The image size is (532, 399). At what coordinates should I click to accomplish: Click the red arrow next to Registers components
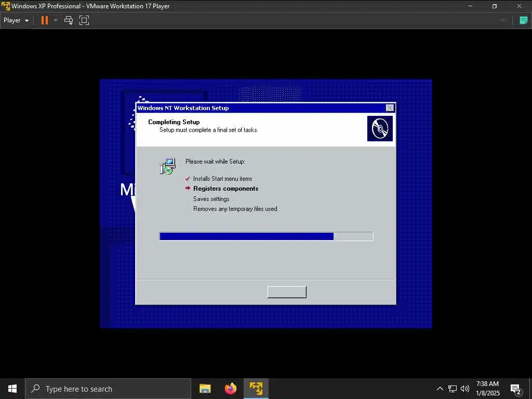188,188
